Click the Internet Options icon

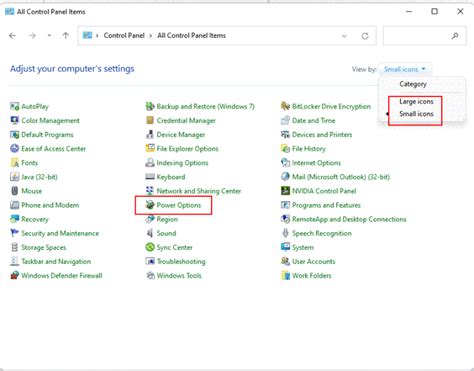285,163
